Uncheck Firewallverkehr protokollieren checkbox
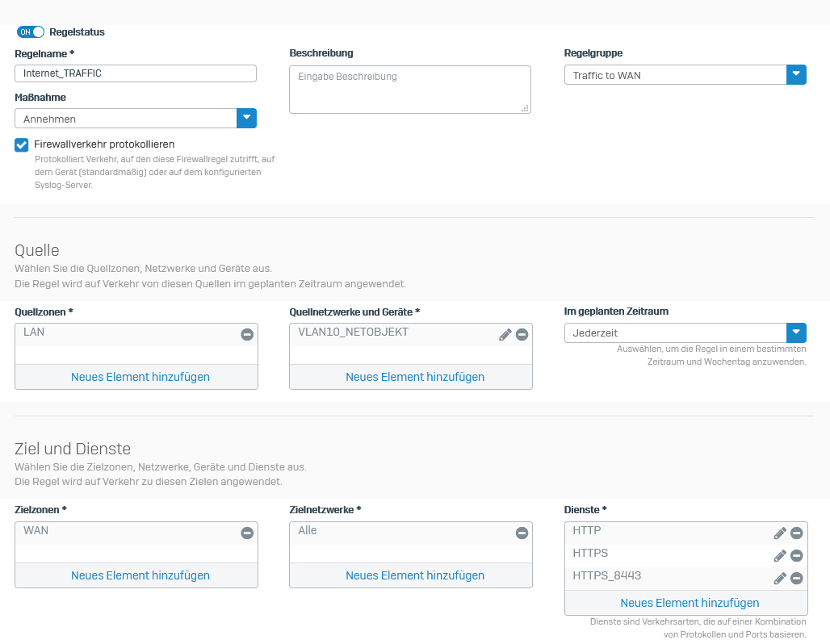Viewport: 830px width, 644px height. click(22, 145)
